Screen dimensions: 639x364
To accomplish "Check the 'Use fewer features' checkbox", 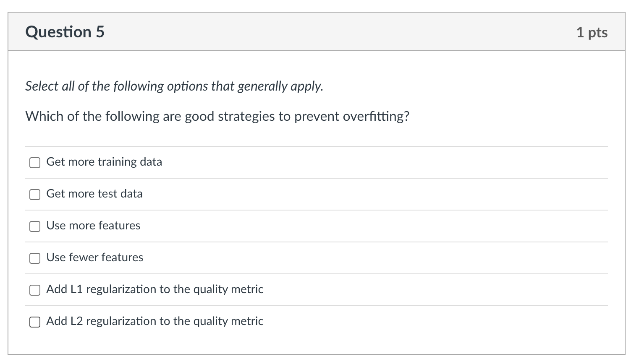I will pyautogui.click(x=35, y=258).
